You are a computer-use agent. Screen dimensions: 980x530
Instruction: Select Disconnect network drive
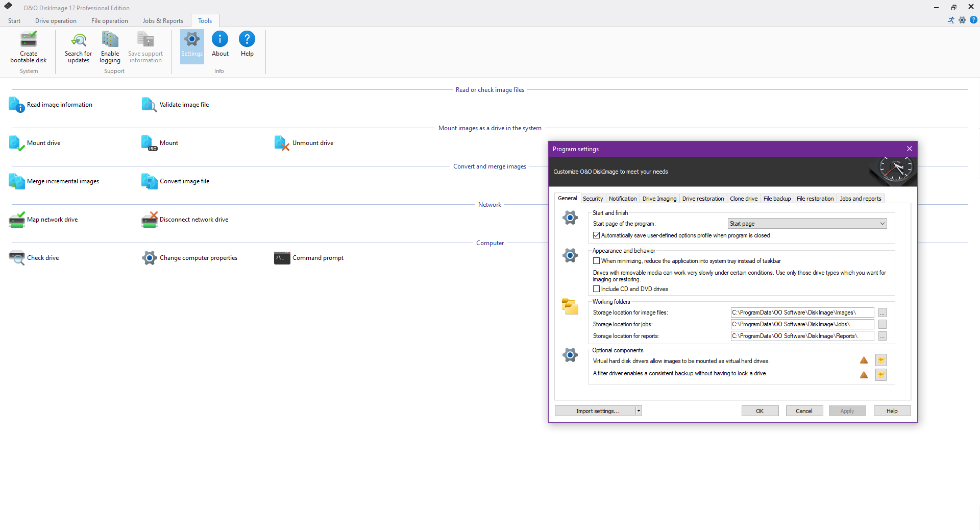pyautogui.click(x=185, y=220)
